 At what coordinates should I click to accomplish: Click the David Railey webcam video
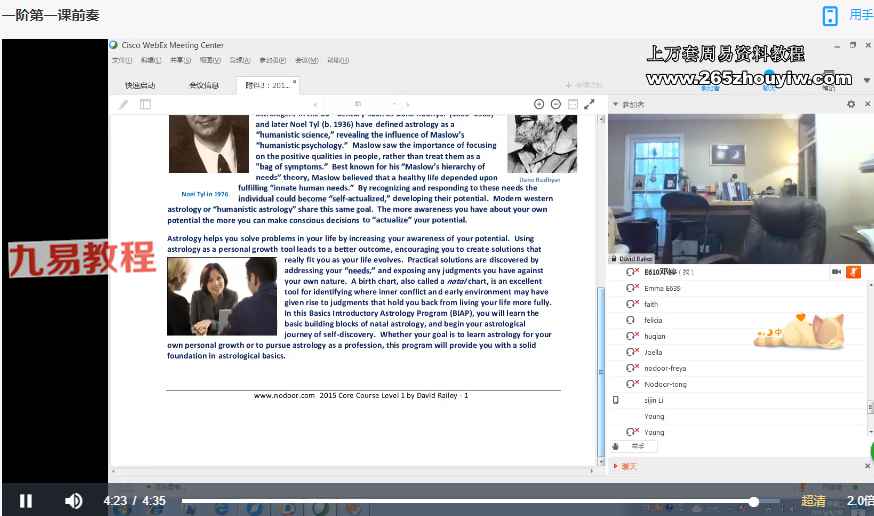(x=741, y=189)
